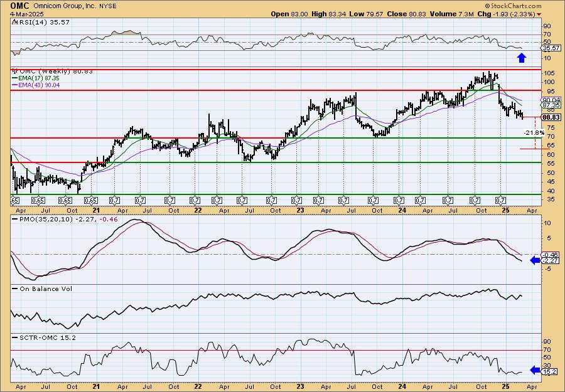Click the 'Open 83.00' value
The height and width of the screenshot is (392, 565).
289,14
